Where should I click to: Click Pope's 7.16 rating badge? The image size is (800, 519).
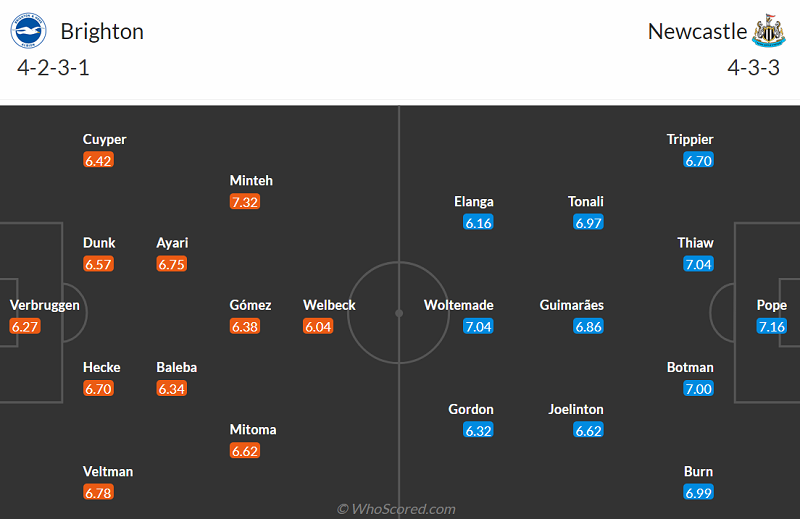(x=772, y=327)
